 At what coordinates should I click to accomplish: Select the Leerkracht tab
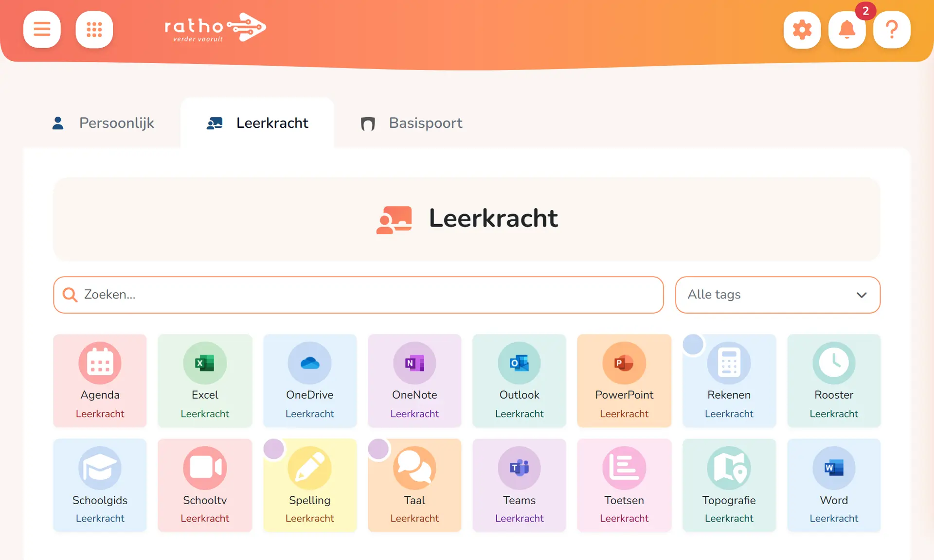tap(257, 123)
